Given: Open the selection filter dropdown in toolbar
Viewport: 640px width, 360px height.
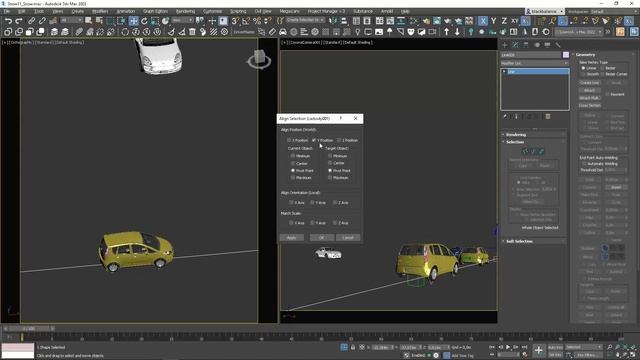Looking at the screenshot, I should [x=71, y=20].
